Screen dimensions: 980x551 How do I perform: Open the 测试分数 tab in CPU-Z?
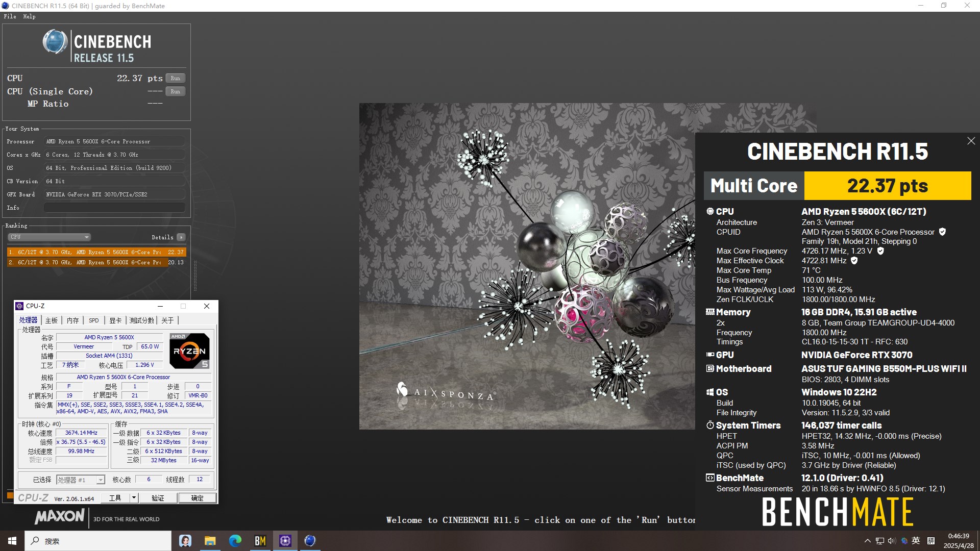141,320
